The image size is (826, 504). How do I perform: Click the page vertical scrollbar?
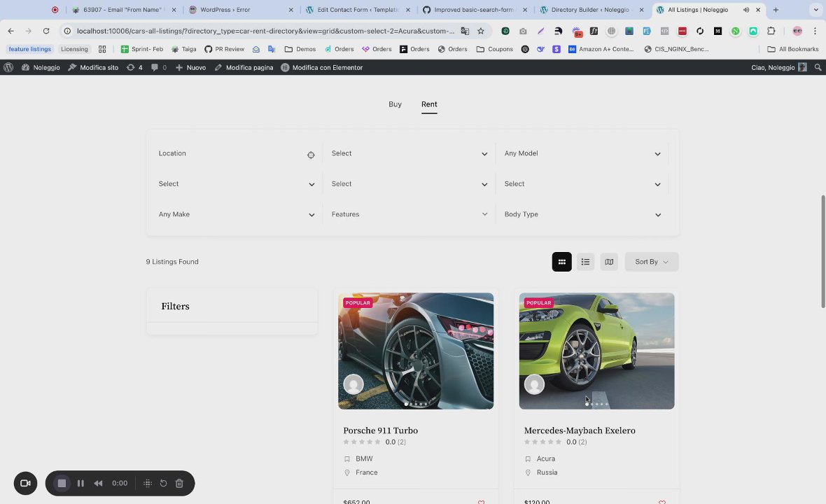tap(822, 251)
